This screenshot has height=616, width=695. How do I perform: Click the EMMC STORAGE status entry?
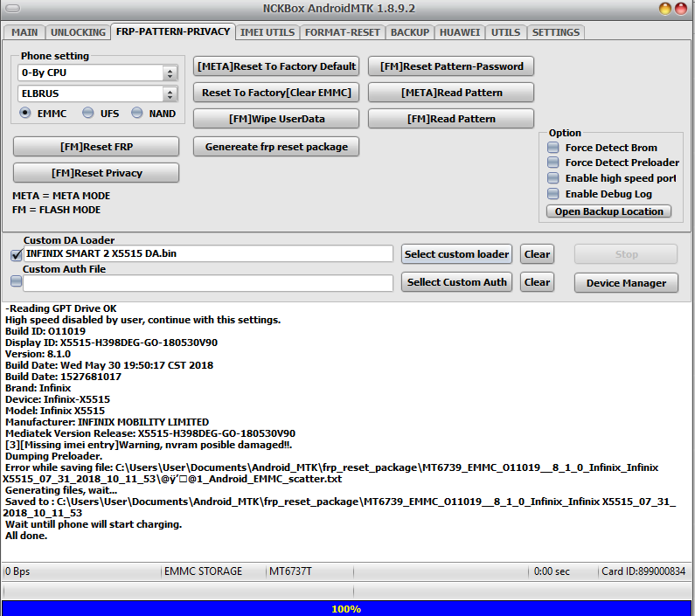click(203, 571)
